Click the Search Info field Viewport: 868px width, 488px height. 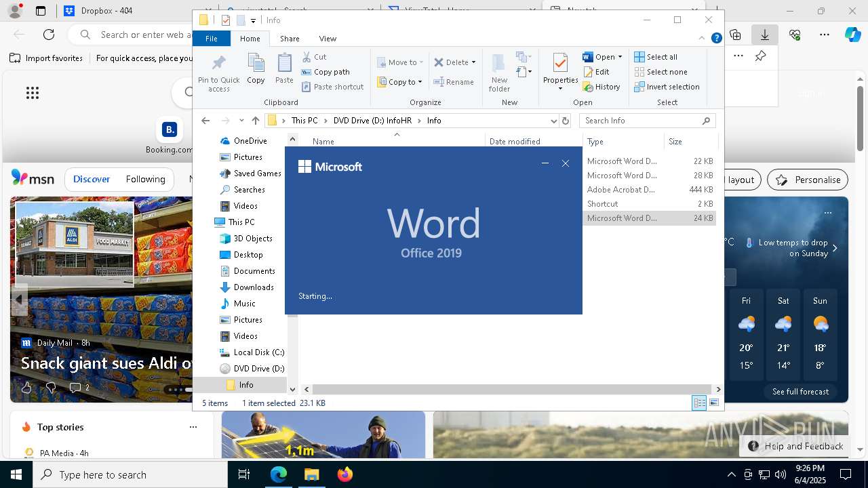(x=647, y=121)
